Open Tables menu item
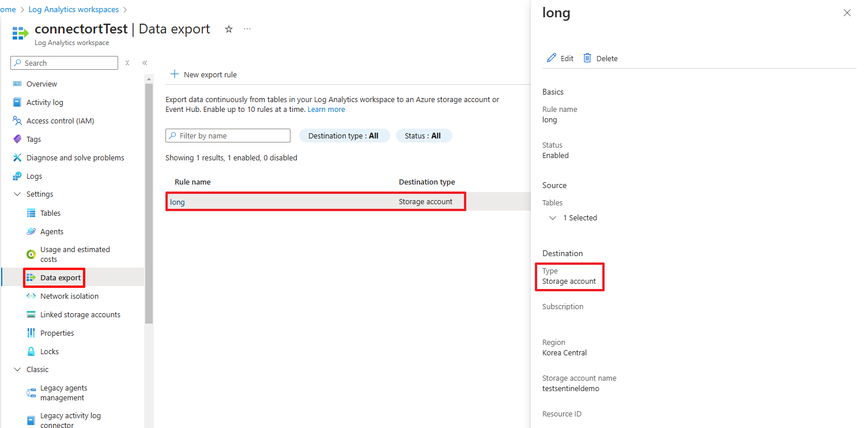Screen dimensions: 868x428 [50, 213]
